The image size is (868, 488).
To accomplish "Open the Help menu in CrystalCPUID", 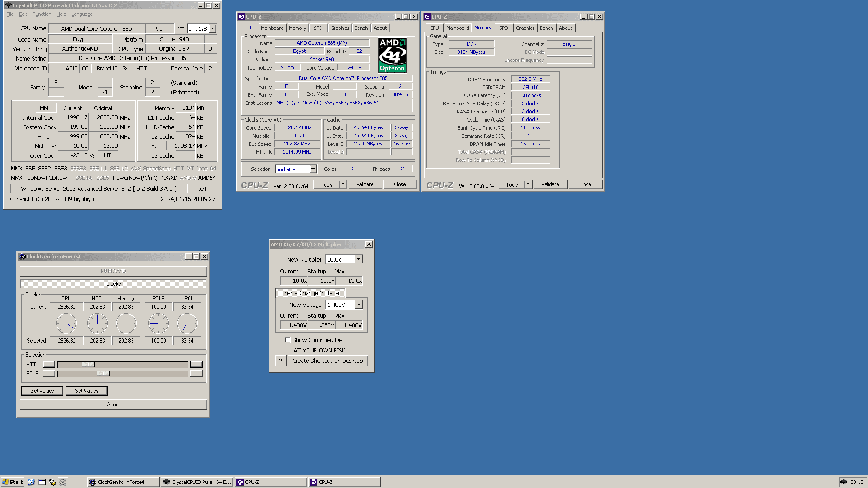I will tap(61, 14).
